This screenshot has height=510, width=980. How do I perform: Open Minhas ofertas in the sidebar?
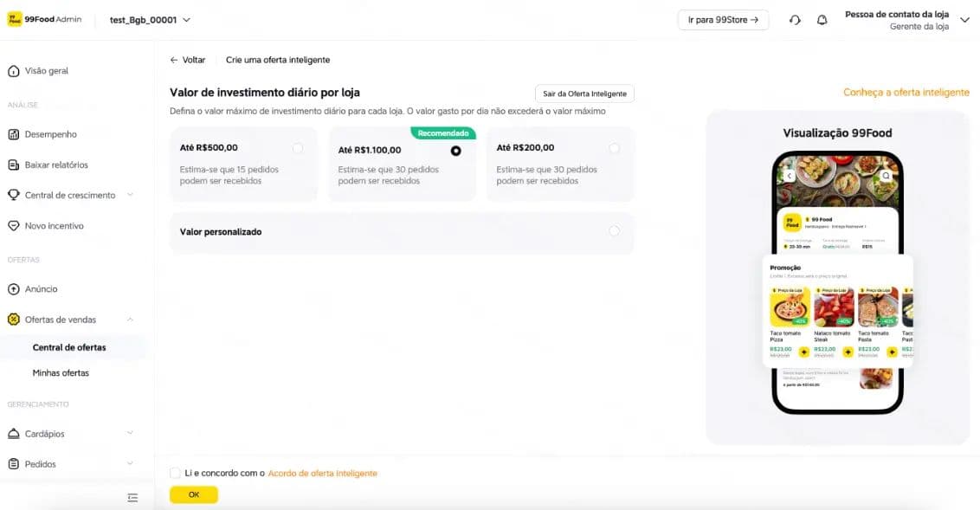[61, 373]
